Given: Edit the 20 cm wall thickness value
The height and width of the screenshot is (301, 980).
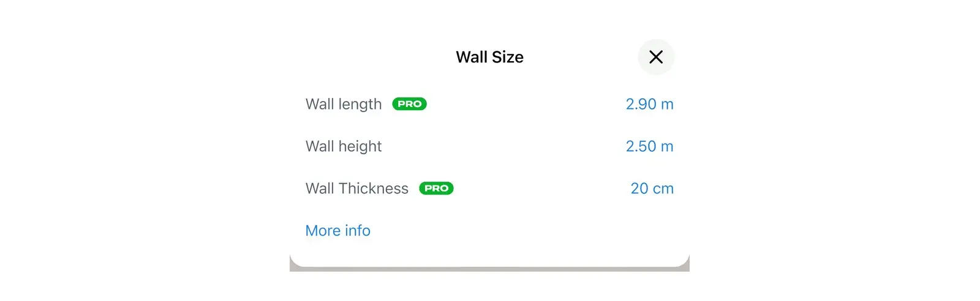Looking at the screenshot, I should click(652, 188).
